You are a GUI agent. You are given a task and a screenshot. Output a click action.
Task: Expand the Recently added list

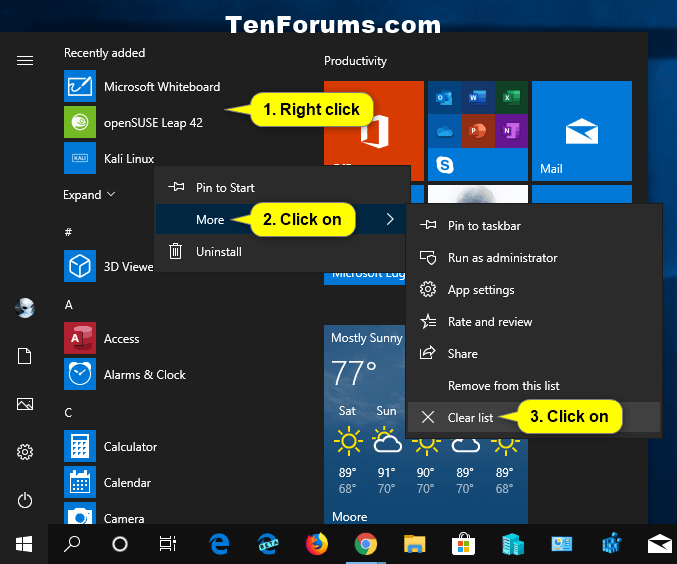[89, 195]
